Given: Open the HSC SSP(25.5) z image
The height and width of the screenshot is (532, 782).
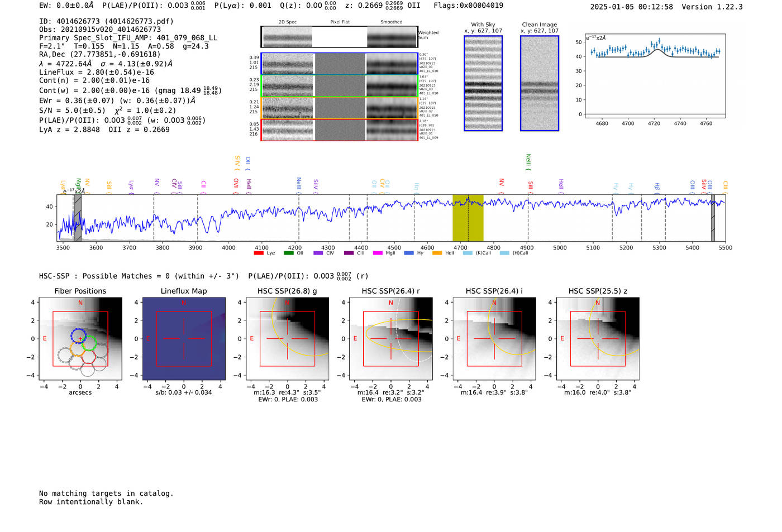Looking at the screenshot, I should pos(598,339).
